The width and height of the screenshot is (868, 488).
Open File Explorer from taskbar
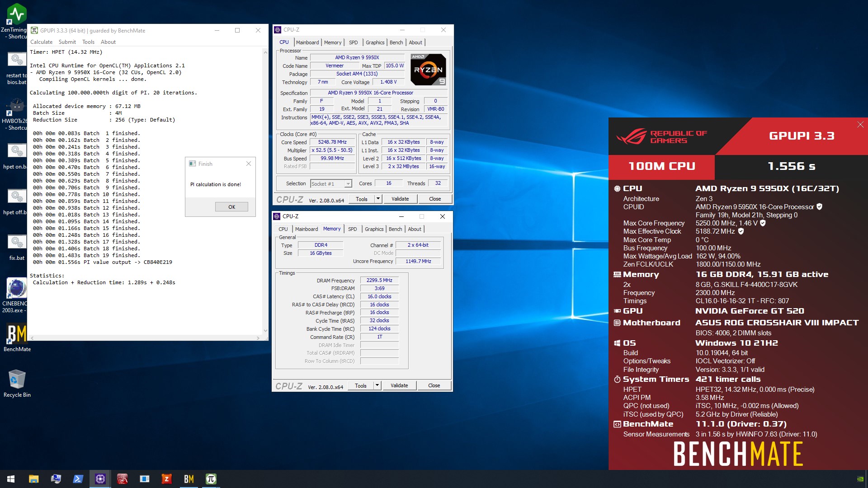click(33, 479)
